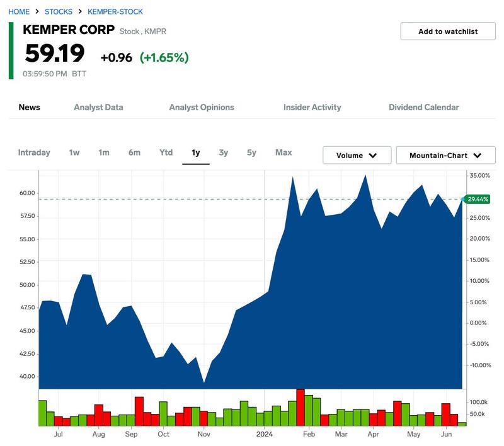504x446 pixels.
Task: Switch to the Analyst Data tab
Action: coord(98,107)
